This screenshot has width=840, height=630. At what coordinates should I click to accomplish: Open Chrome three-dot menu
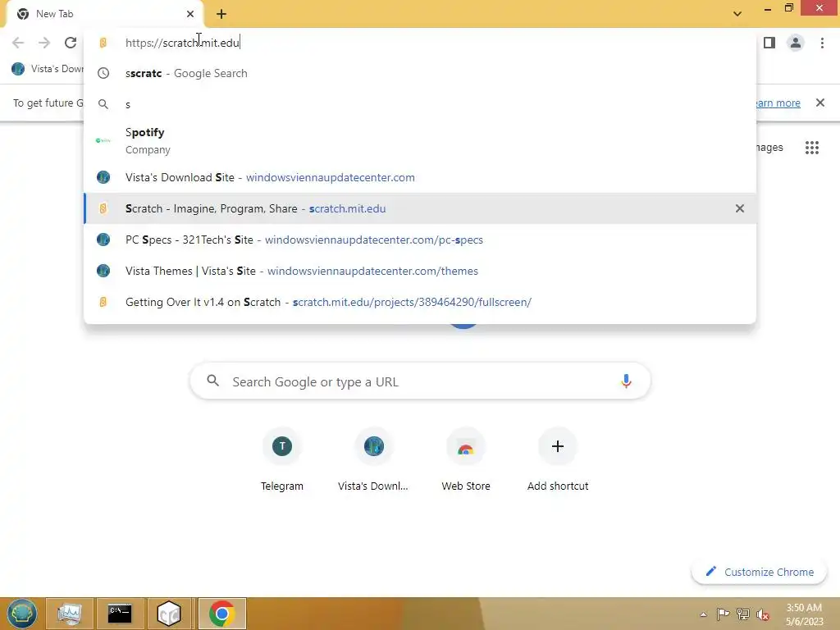click(x=822, y=43)
